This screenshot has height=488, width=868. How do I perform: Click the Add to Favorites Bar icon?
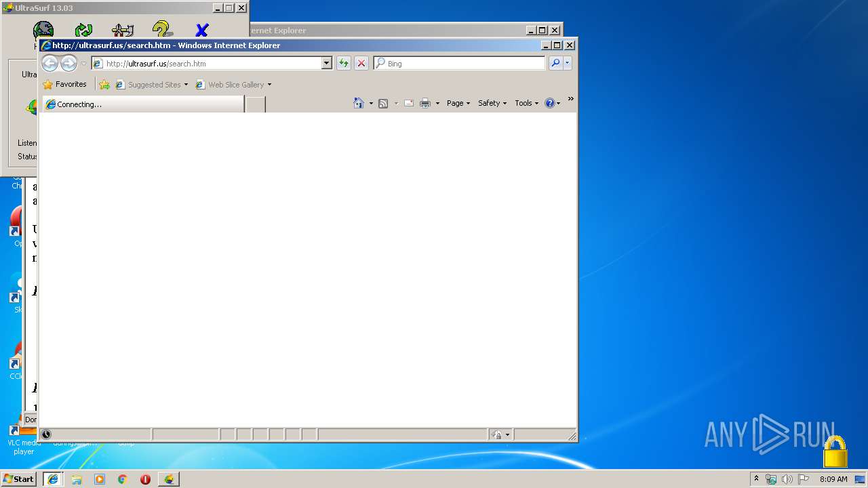click(104, 85)
